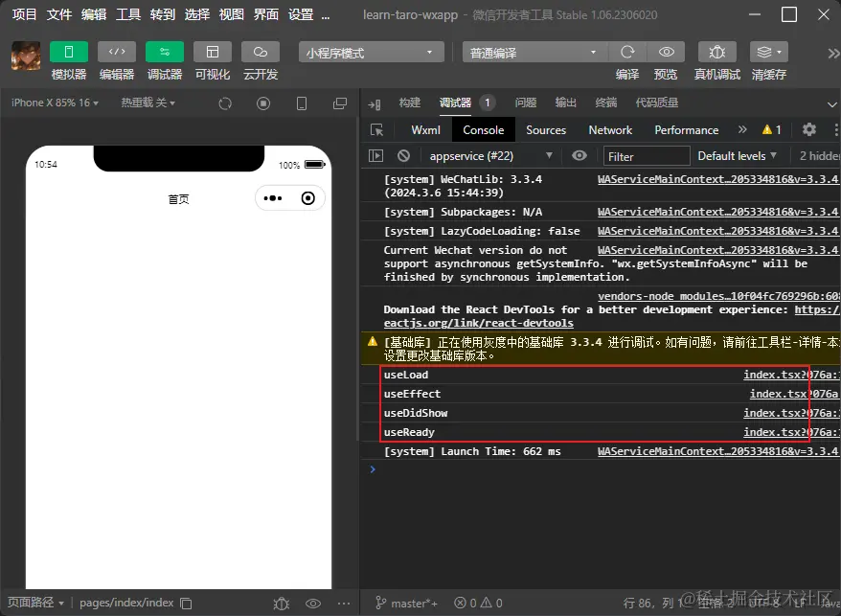Screen dimensions: 841x616
Task: Switch to the Sources devtools tab
Action: click(x=546, y=130)
